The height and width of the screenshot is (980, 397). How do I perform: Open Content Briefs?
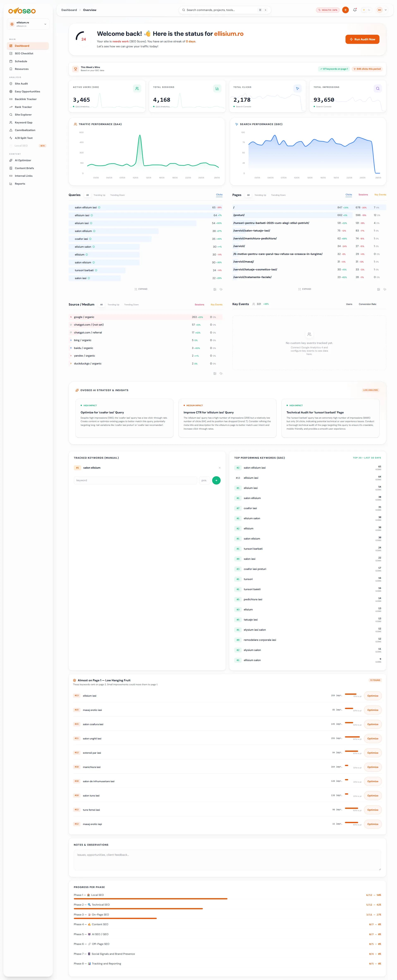click(x=28, y=168)
